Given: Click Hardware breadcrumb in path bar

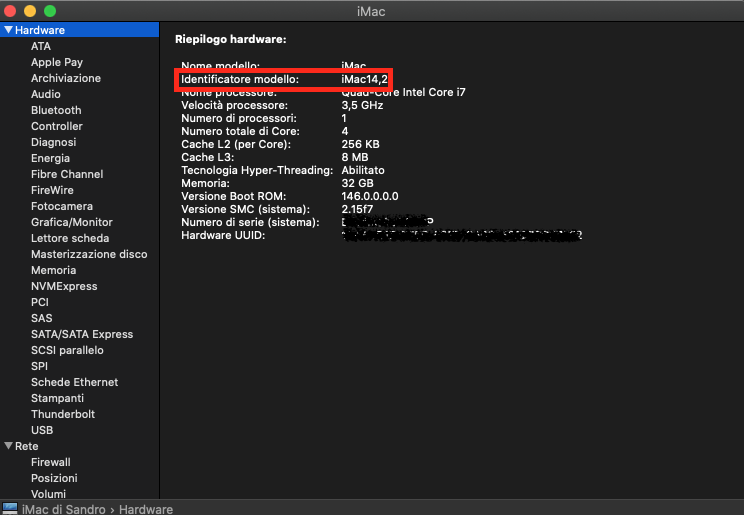Looking at the screenshot, I should click(146, 509).
